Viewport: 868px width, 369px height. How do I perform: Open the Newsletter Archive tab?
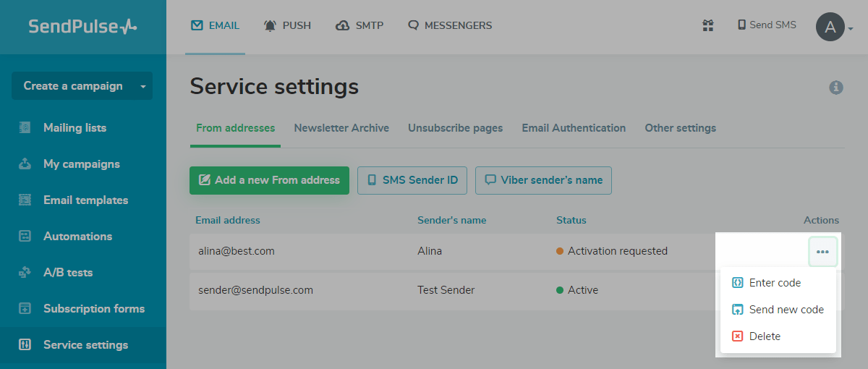(x=341, y=128)
